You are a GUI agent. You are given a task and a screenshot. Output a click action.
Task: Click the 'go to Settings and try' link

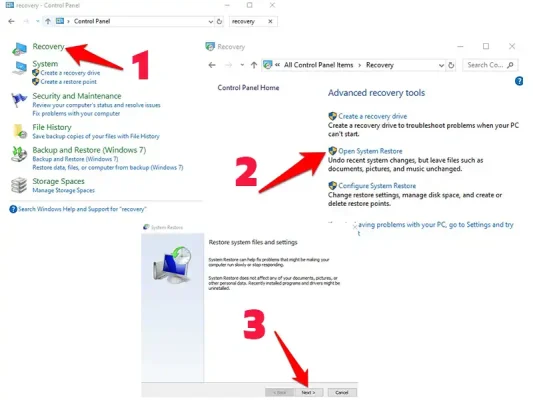click(x=436, y=225)
